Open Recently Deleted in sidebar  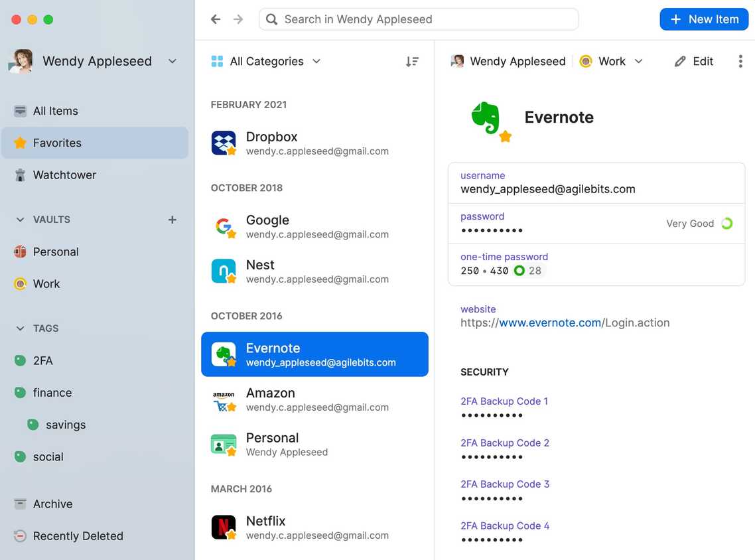coord(94,535)
